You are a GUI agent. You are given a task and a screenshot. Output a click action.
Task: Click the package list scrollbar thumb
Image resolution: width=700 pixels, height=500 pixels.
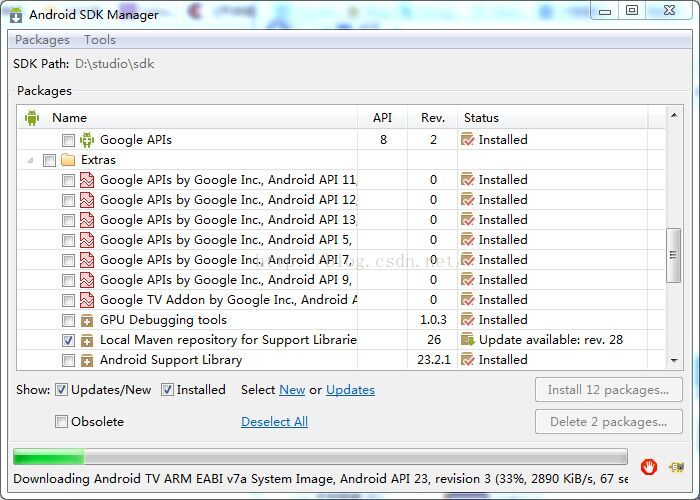(x=673, y=255)
